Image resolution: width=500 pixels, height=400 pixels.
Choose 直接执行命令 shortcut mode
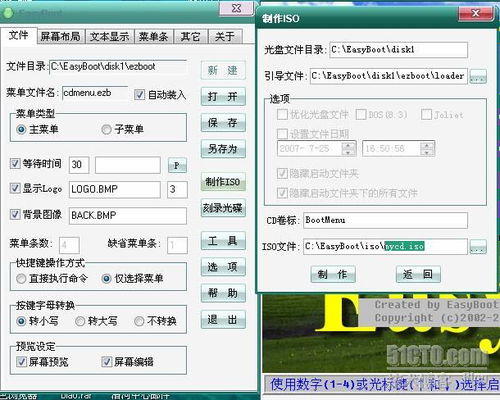[21, 279]
